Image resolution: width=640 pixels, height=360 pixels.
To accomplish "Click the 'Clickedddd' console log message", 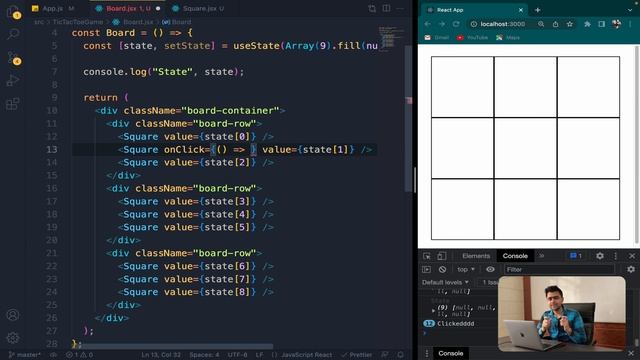I will [456, 323].
